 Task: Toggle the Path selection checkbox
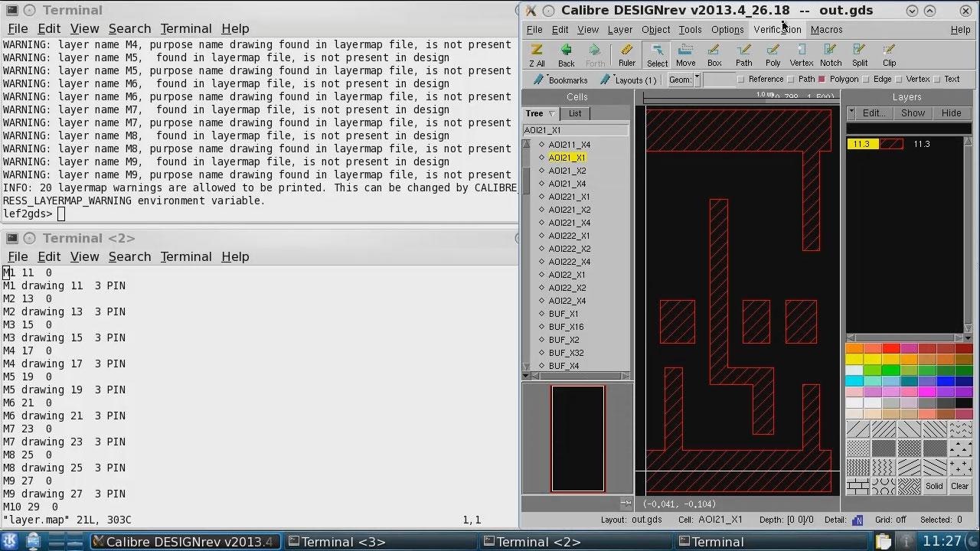791,80
